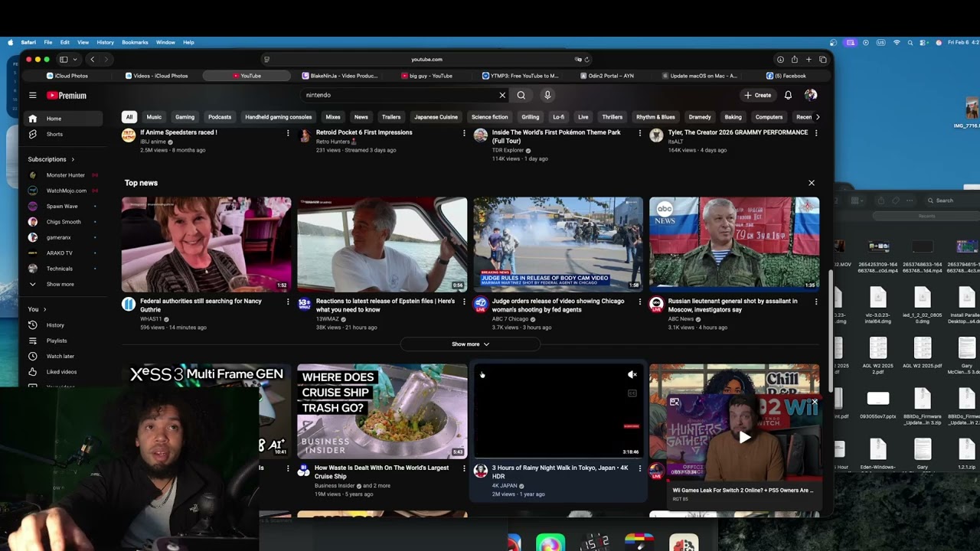Filter the feed by Podcasts chip
The height and width of the screenshot is (551, 980).
[220, 117]
